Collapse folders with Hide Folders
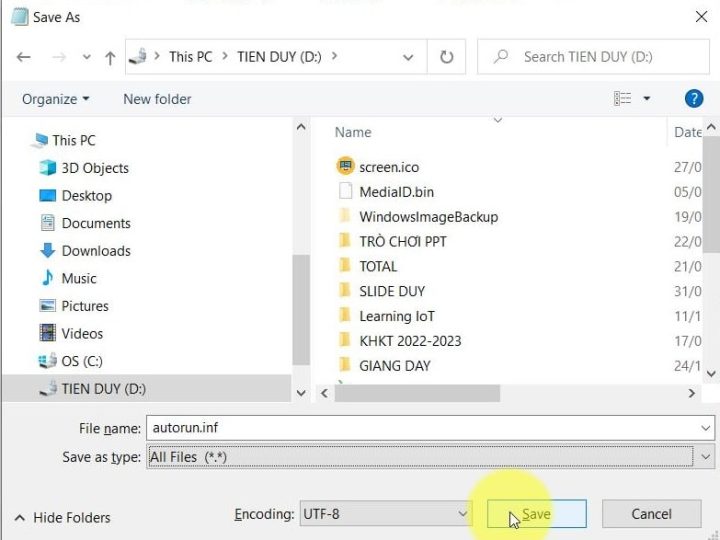720x540 pixels. pyautogui.click(x=63, y=518)
